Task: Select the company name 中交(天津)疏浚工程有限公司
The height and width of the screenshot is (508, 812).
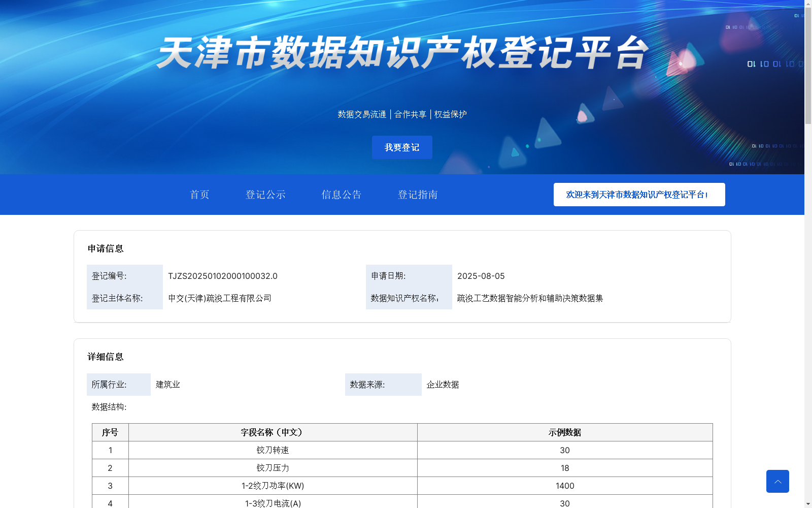Action: click(x=220, y=298)
